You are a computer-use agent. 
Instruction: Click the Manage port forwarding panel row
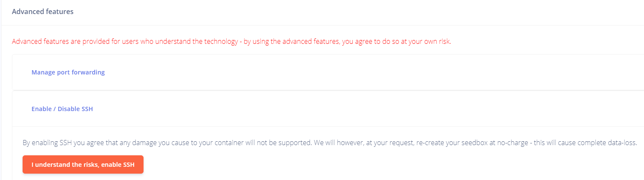point(328,72)
